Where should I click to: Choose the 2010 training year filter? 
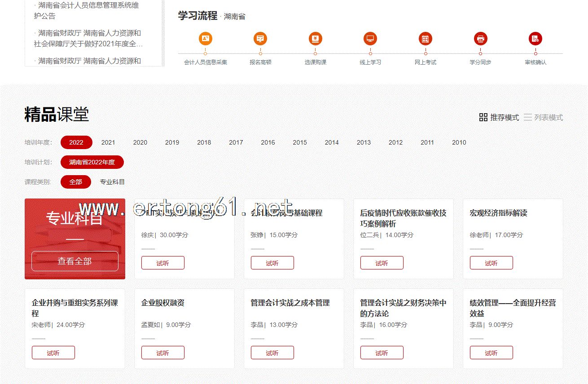459,142
